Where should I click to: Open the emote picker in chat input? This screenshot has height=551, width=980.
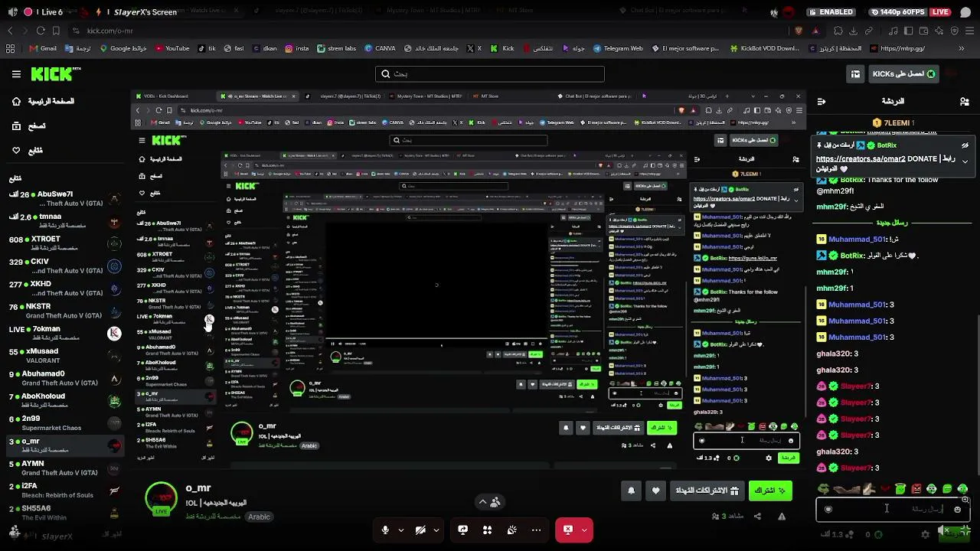click(957, 509)
